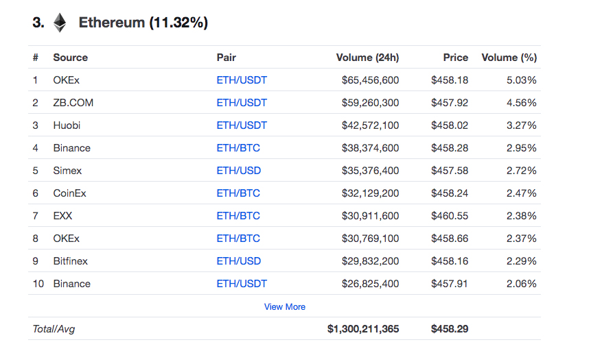Click the Volume (%) column header
The image size is (602, 364).
click(x=509, y=58)
